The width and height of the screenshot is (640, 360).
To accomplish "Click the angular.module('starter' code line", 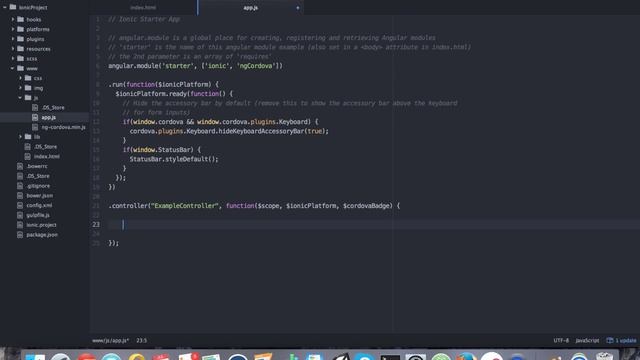I will 196,66.
